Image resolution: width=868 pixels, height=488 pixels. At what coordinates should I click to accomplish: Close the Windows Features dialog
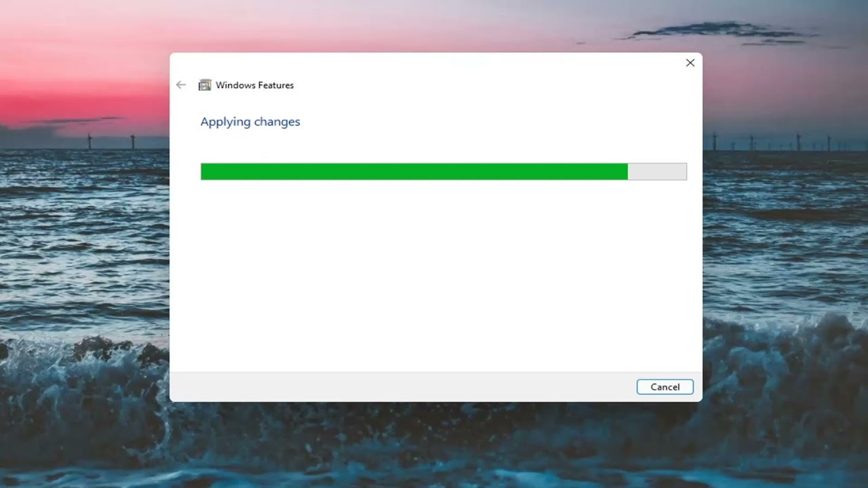690,62
